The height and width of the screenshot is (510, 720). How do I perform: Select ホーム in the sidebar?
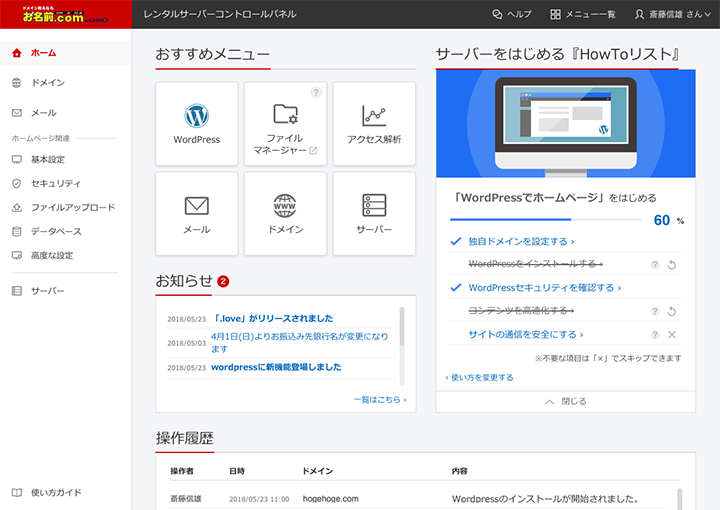65,53
